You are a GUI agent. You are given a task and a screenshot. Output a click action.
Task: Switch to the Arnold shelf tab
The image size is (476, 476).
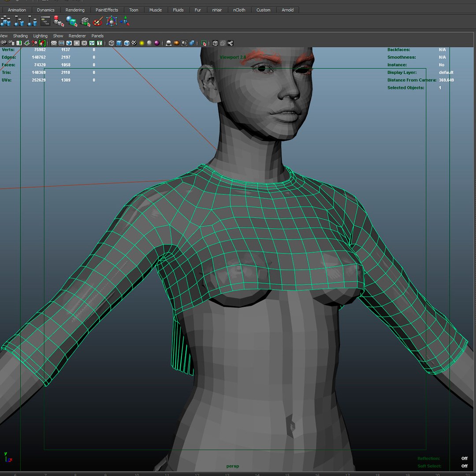(x=287, y=10)
